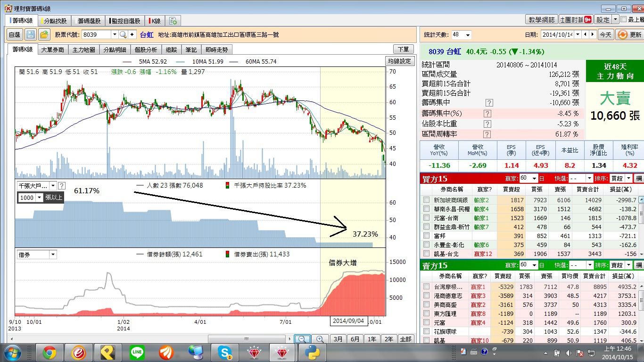
Task: Switch to 監控自選股 top tab
Action: point(125,21)
